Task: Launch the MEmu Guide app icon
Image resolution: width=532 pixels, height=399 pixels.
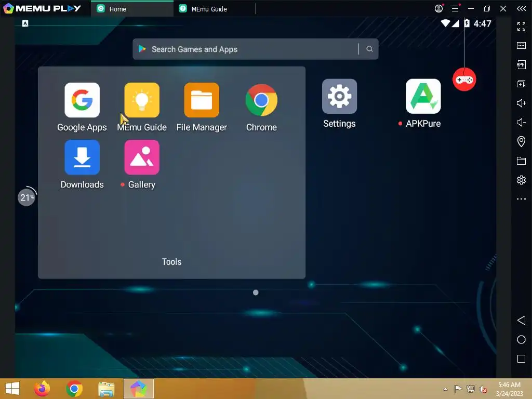Action: point(142,100)
